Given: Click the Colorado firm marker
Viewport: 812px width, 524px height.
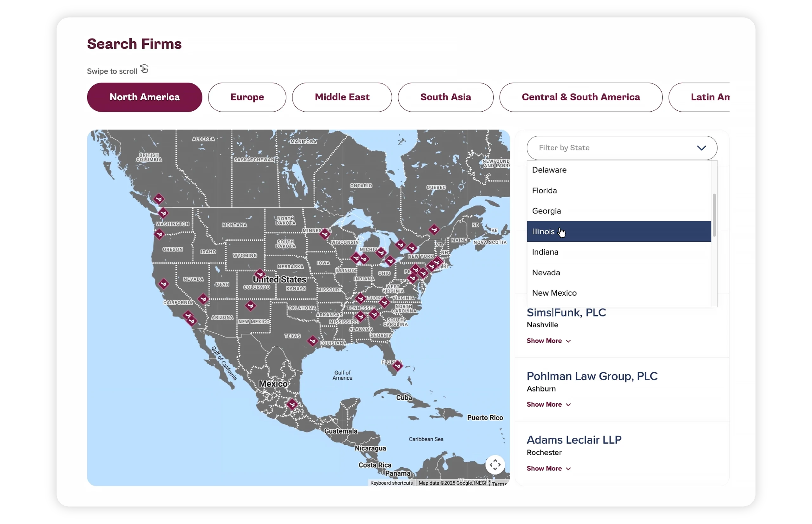Looking at the screenshot, I should [260, 274].
